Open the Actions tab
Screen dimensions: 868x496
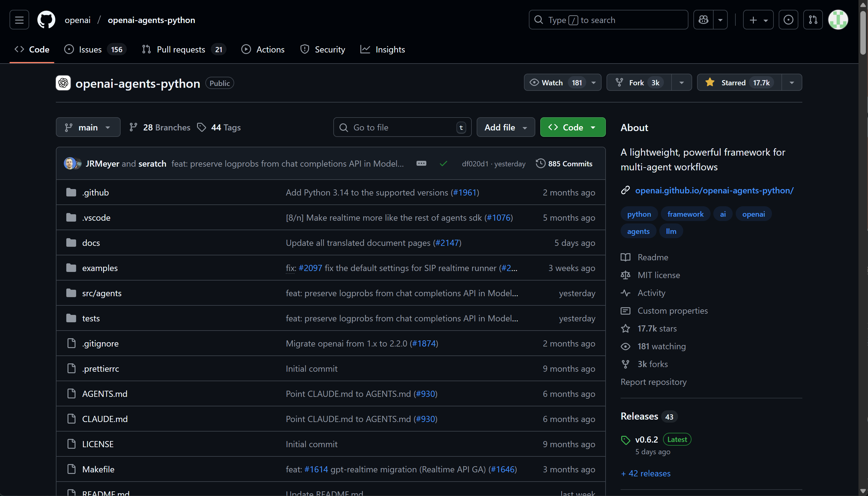(x=263, y=49)
